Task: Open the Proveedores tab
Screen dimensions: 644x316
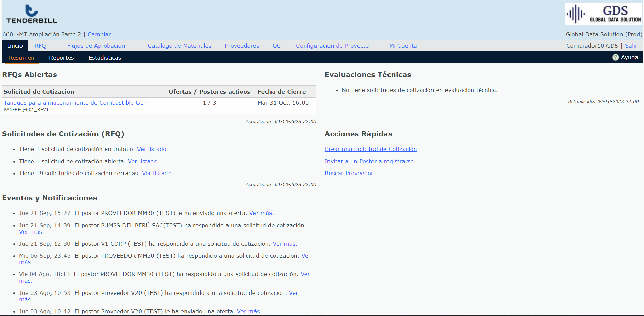Action: [x=242, y=46]
